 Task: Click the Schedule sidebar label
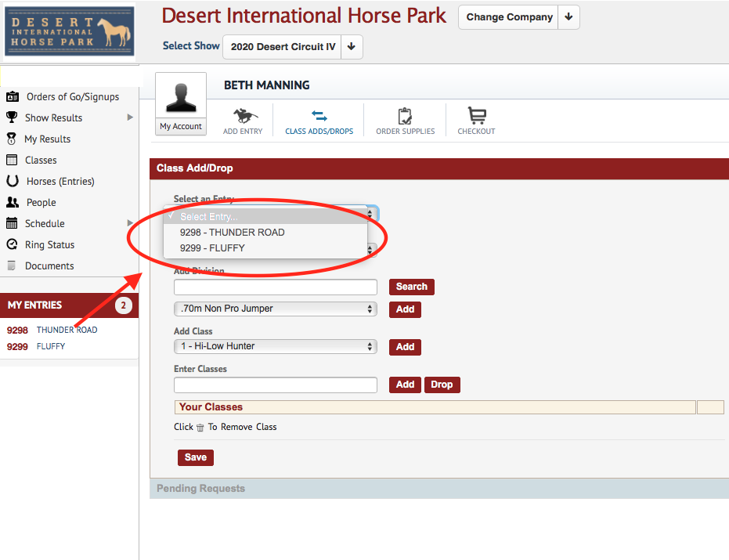(45, 223)
